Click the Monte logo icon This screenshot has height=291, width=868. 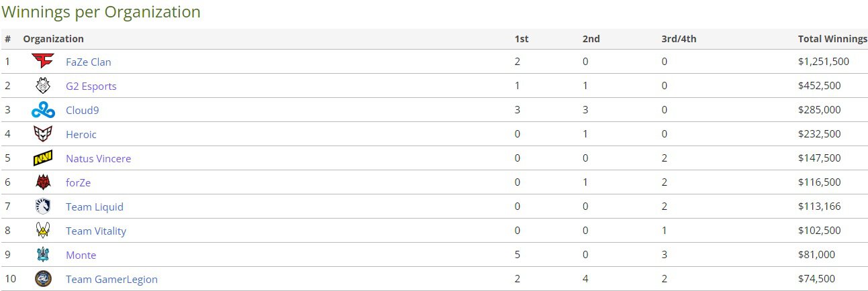tap(43, 255)
